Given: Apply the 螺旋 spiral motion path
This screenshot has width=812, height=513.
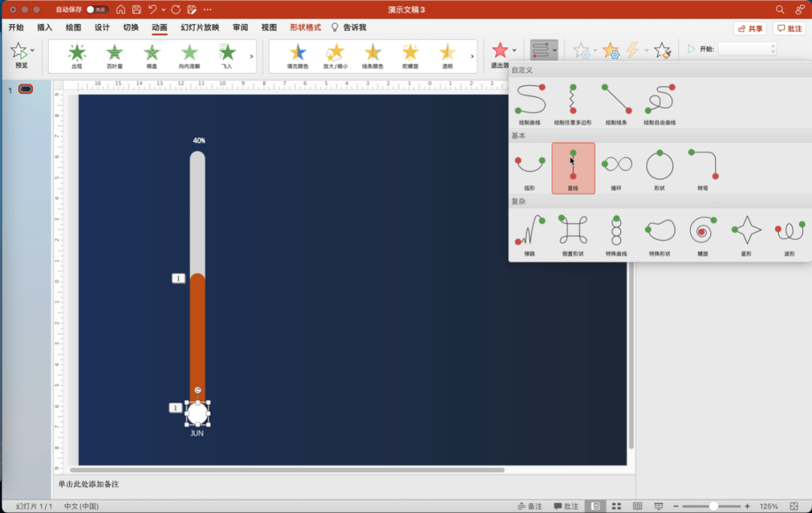Looking at the screenshot, I should [703, 235].
